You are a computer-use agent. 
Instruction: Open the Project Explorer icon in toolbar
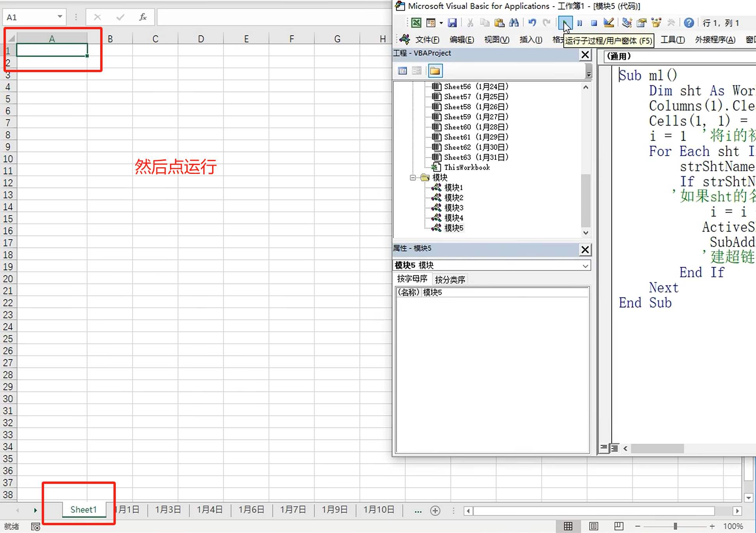point(627,23)
